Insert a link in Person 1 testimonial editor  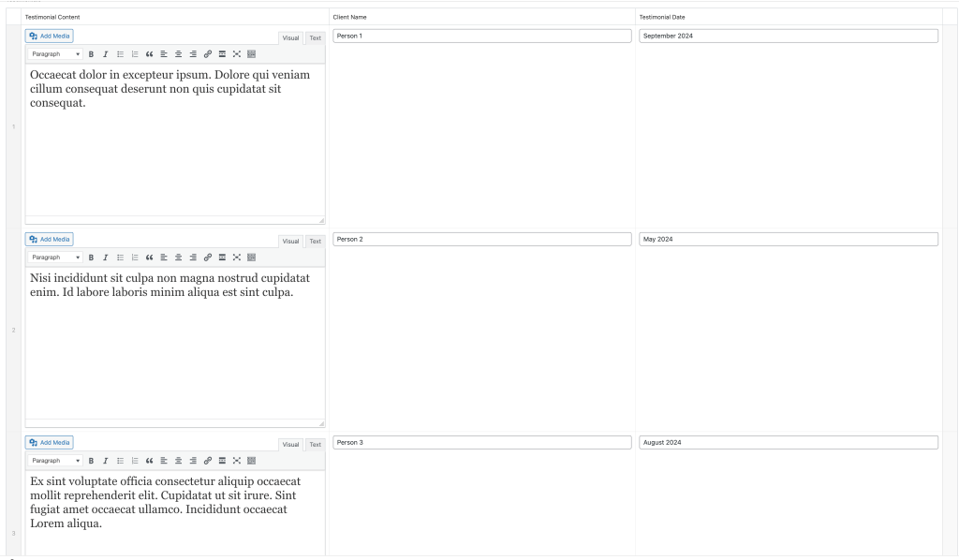click(x=208, y=54)
